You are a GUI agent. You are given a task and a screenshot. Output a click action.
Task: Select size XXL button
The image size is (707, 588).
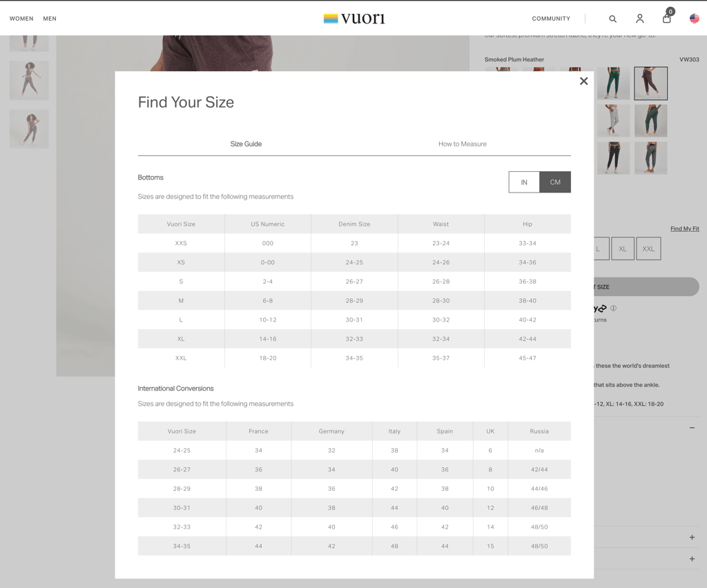pos(648,249)
